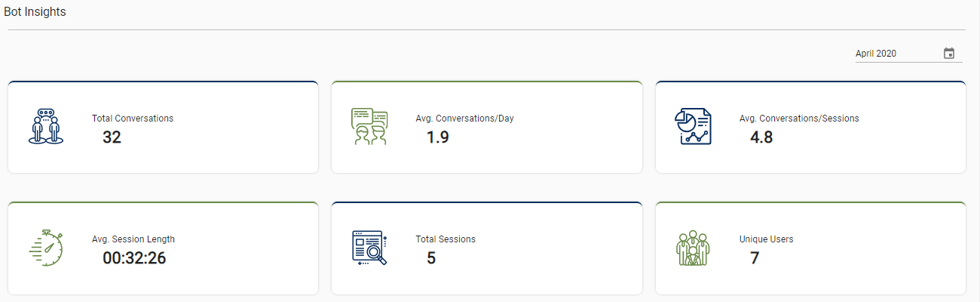Select the Unique Users label
Viewport: 980px width, 302px height.
point(766,239)
